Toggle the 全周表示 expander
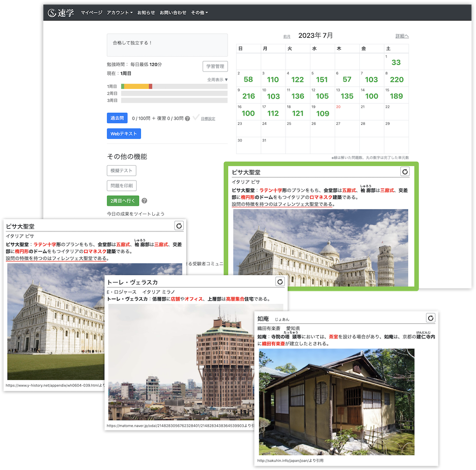Image resolution: width=476 pixels, height=470 pixels. pos(218,80)
